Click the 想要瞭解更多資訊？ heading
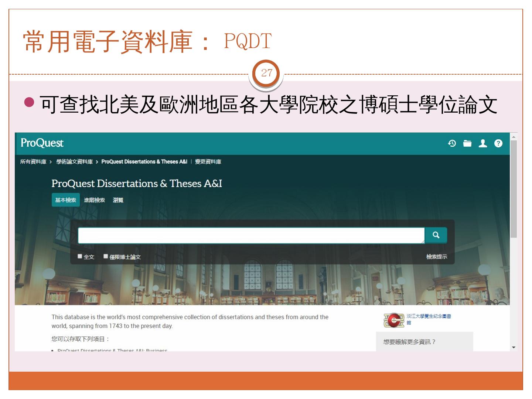 [x=409, y=342]
